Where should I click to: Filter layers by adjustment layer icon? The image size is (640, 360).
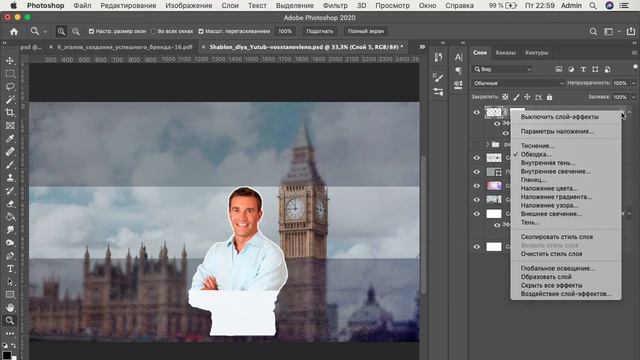571,69
